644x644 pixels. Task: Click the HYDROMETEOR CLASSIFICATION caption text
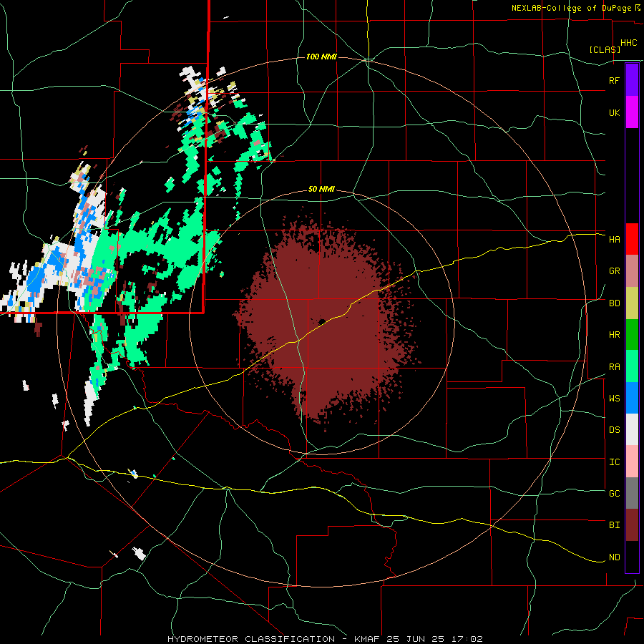[251, 639]
